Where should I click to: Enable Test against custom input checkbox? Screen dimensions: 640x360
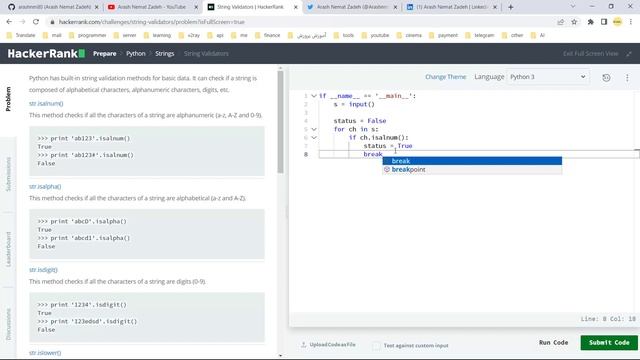point(376,346)
